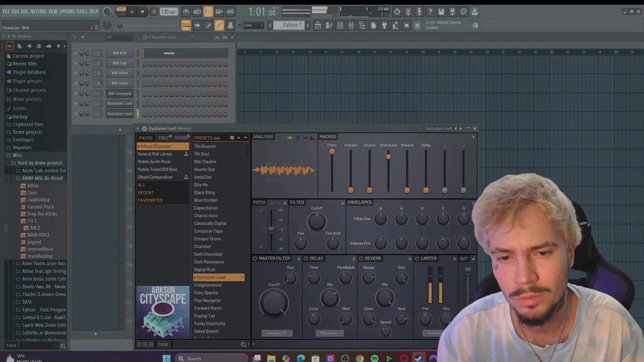Click the Arksun Cityscape pack artwork
The height and width of the screenshot is (362, 644).
tap(163, 312)
